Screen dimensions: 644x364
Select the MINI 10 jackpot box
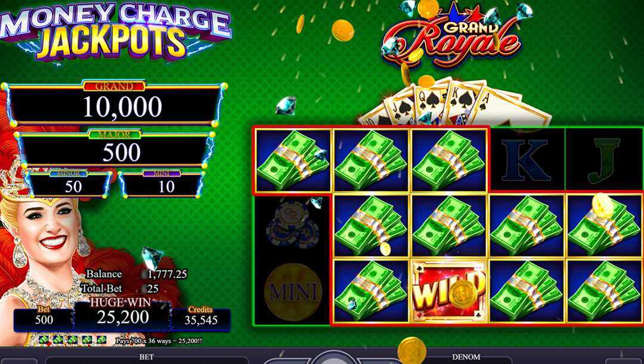pos(162,184)
